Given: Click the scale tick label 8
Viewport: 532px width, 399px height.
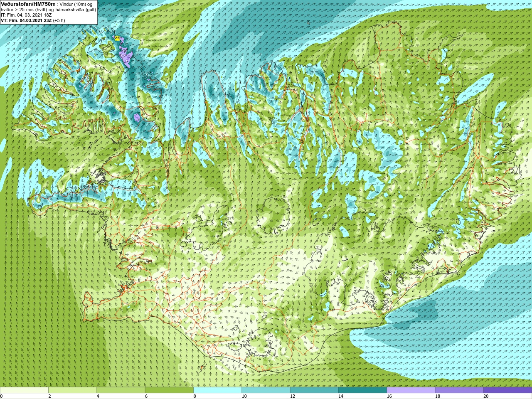Looking at the screenshot, I should (x=195, y=396).
